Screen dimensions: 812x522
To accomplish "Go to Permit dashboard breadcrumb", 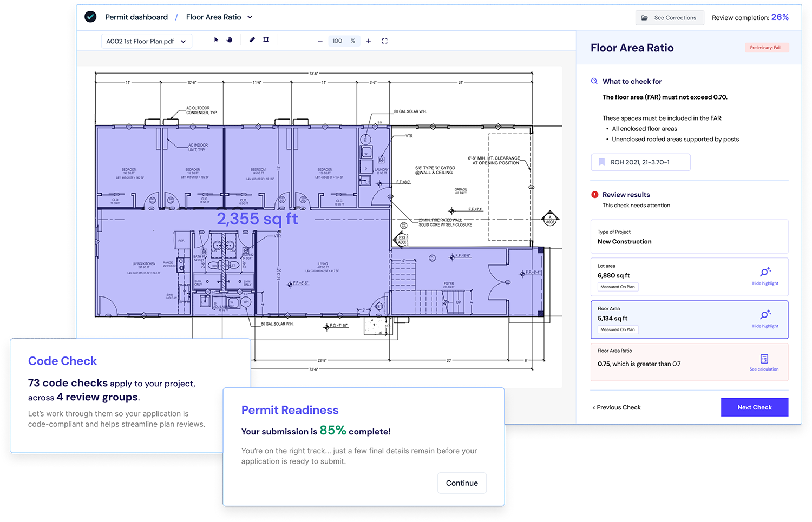I will point(136,17).
